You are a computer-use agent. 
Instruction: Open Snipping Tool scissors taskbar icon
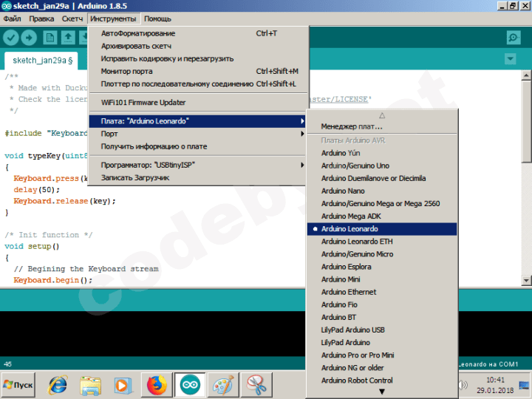click(x=256, y=385)
